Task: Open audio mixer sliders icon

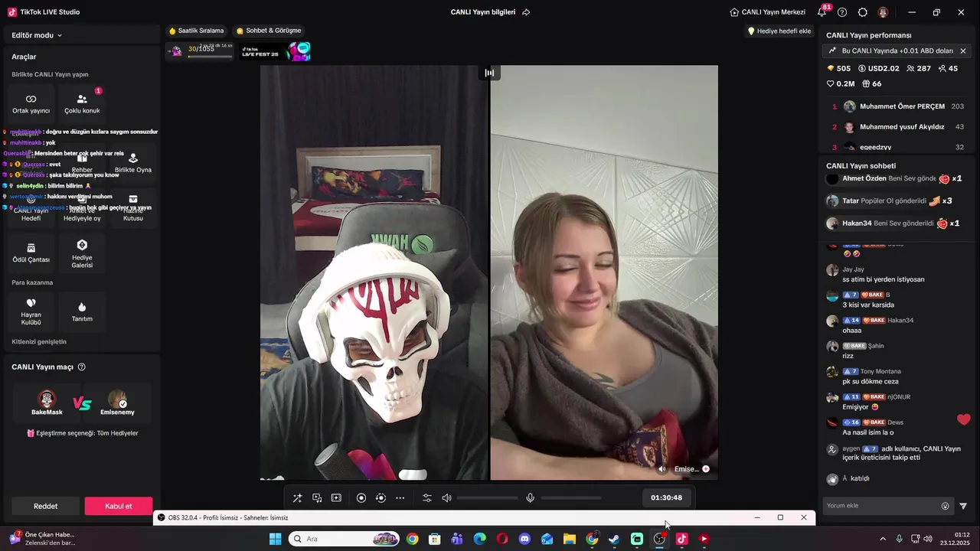Action: (x=427, y=498)
